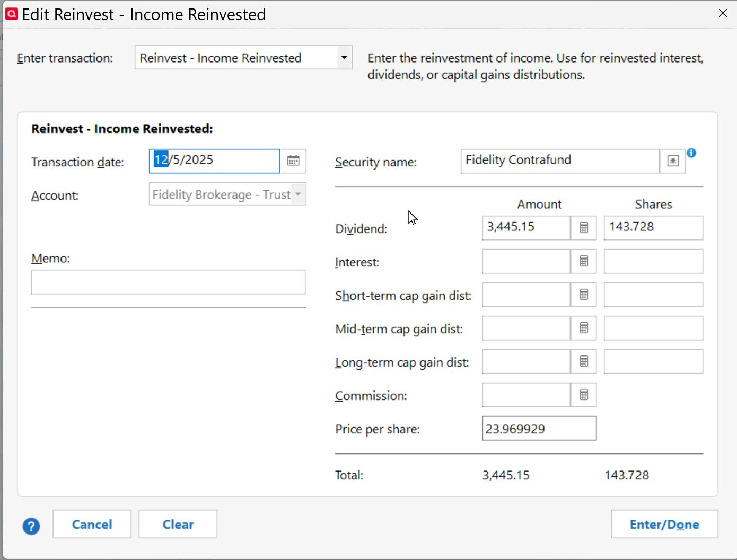The height and width of the screenshot is (560, 737).
Task: Click the Total shares value 143.728
Action: click(627, 475)
